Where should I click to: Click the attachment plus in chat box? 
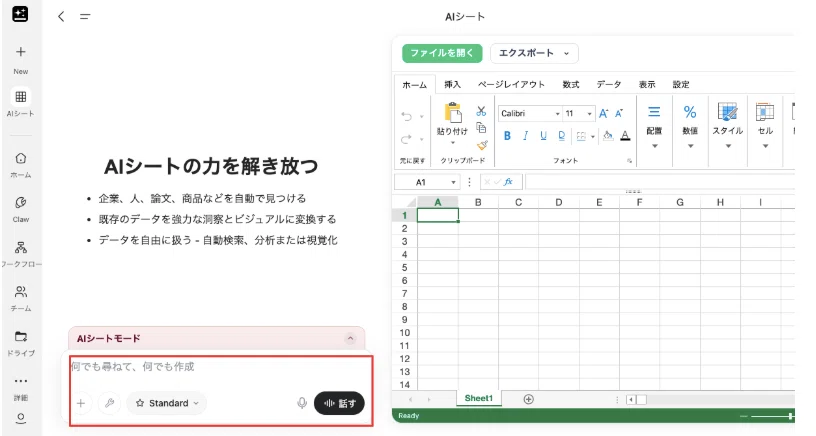click(x=81, y=403)
